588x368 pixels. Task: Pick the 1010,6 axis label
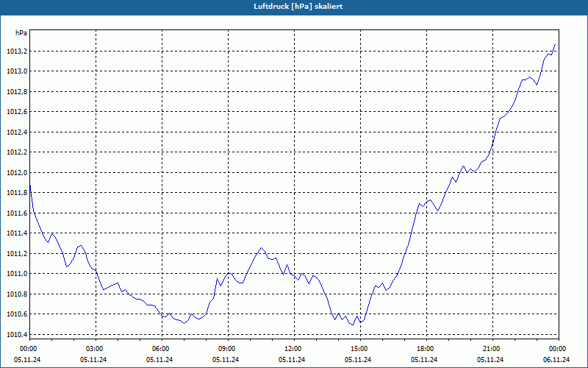(x=16, y=314)
